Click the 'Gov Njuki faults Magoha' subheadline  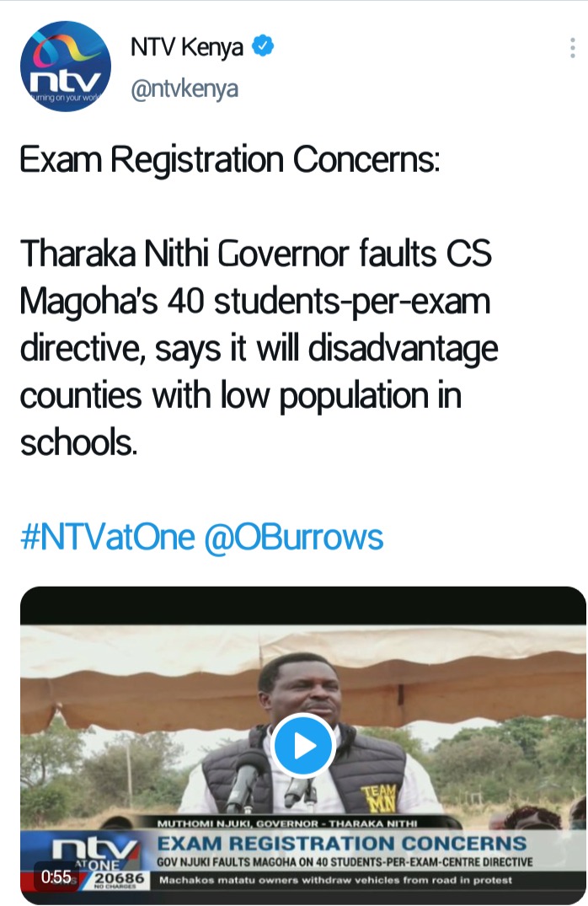(x=345, y=862)
